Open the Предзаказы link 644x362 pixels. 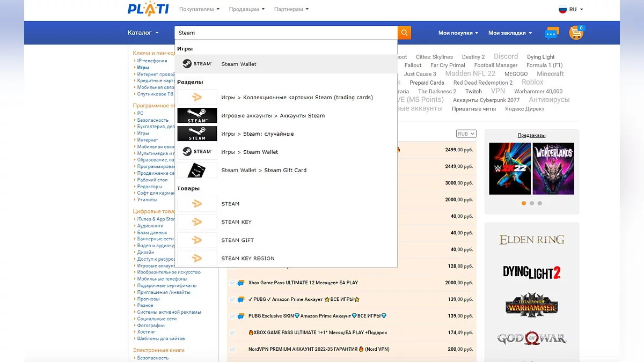[x=531, y=135]
